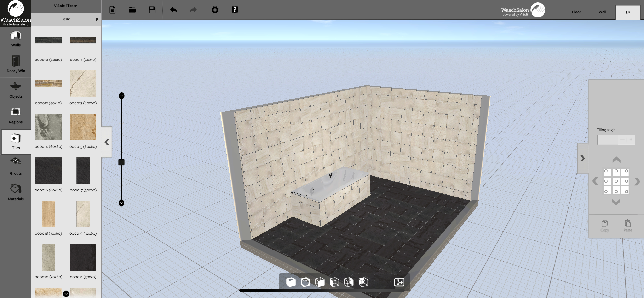Open the Walls panel
644x298 pixels.
coord(16,39)
